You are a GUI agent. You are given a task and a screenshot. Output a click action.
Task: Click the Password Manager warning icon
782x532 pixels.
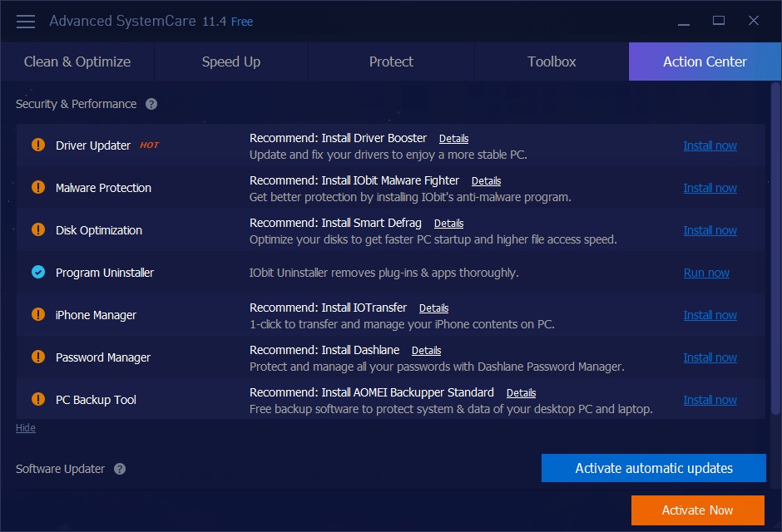[38, 357]
